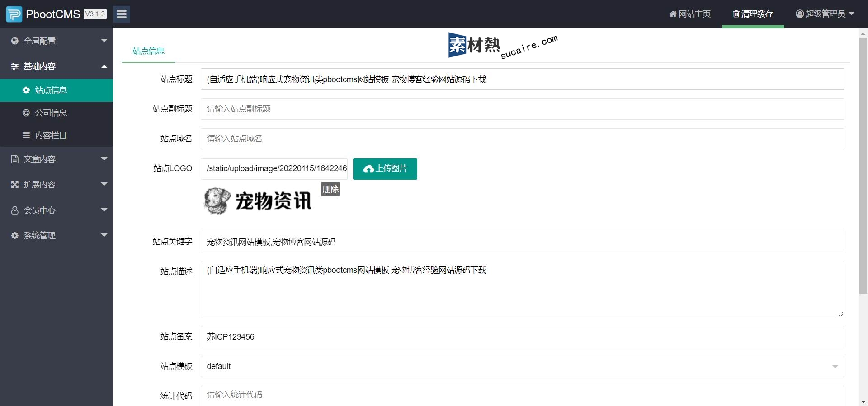This screenshot has width=868, height=406.
Task: Expand the 全局配置 menu arrow
Action: coord(104,41)
